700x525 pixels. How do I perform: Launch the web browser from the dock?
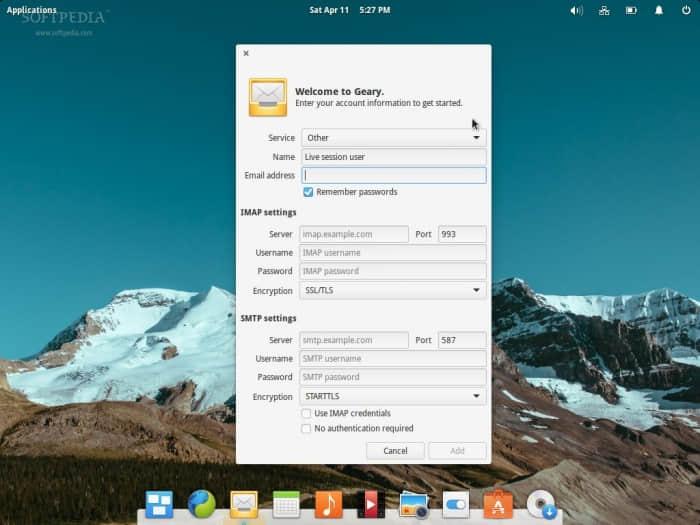[201, 504]
